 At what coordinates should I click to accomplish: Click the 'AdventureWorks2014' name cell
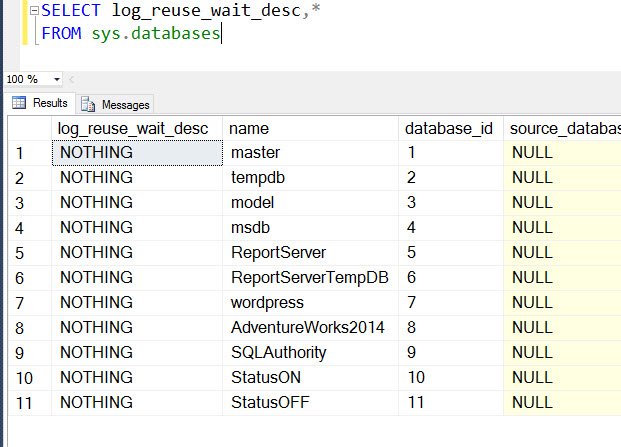[x=310, y=327]
